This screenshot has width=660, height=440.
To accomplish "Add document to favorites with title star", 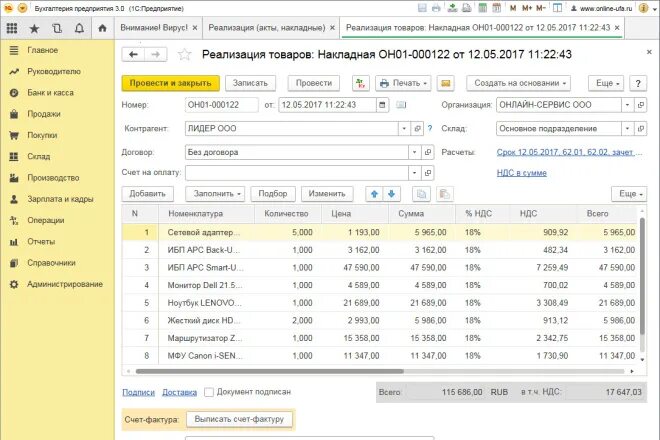I will (184, 54).
